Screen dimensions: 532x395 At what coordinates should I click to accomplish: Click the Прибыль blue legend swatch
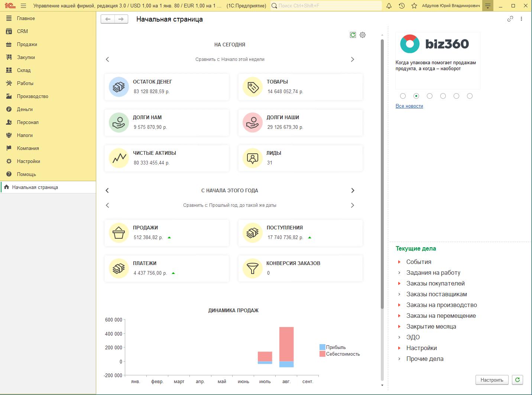point(322,347)
